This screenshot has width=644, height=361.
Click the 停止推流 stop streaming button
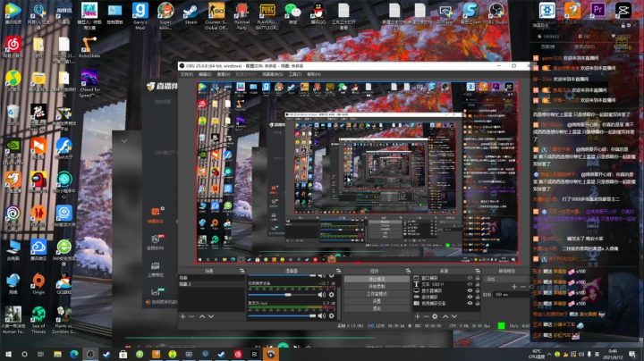coord(377,279)
